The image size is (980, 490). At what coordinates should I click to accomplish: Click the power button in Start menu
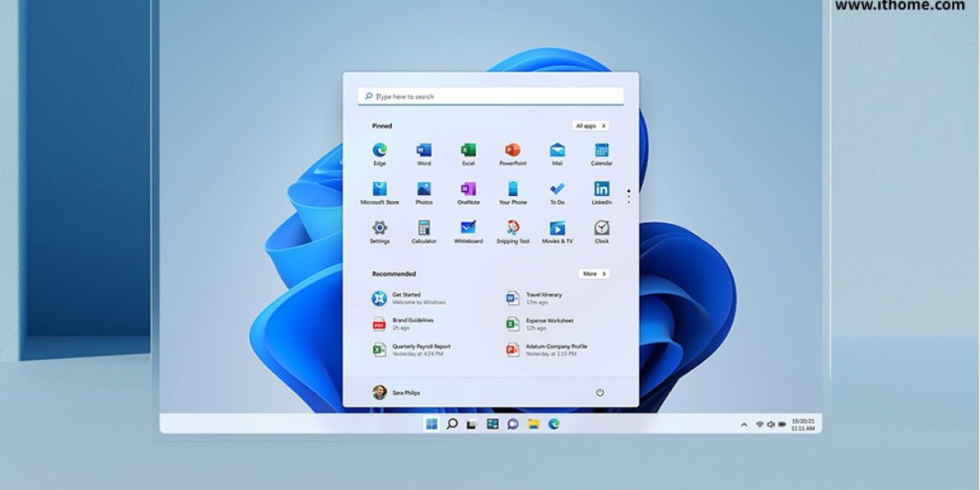(x=599, y=393)
